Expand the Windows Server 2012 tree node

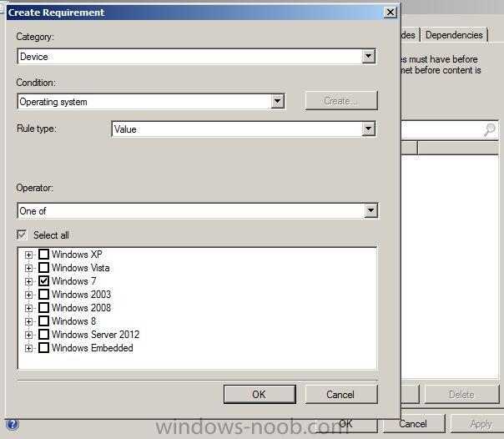(x=28, y=335)
